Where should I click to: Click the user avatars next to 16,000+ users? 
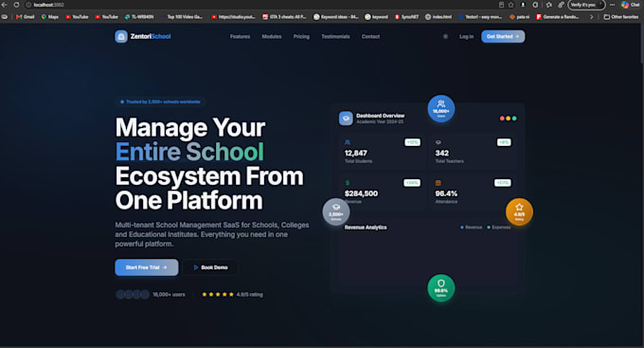coord(133,294)
